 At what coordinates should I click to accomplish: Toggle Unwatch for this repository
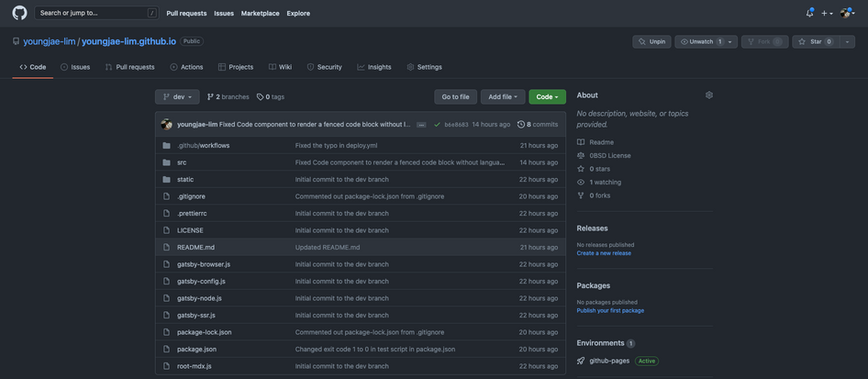700,41
